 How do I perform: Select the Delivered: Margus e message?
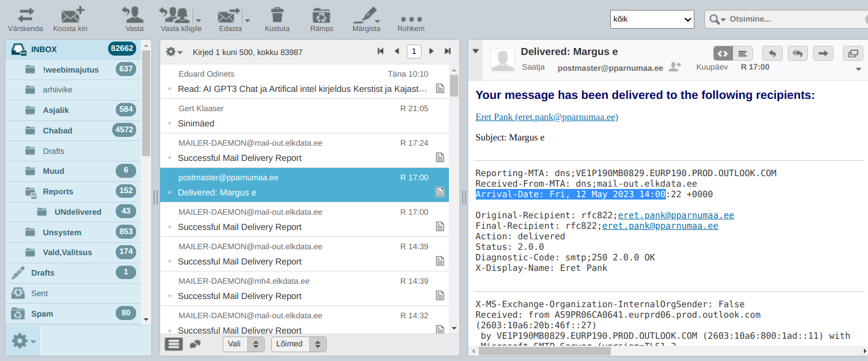304,185
